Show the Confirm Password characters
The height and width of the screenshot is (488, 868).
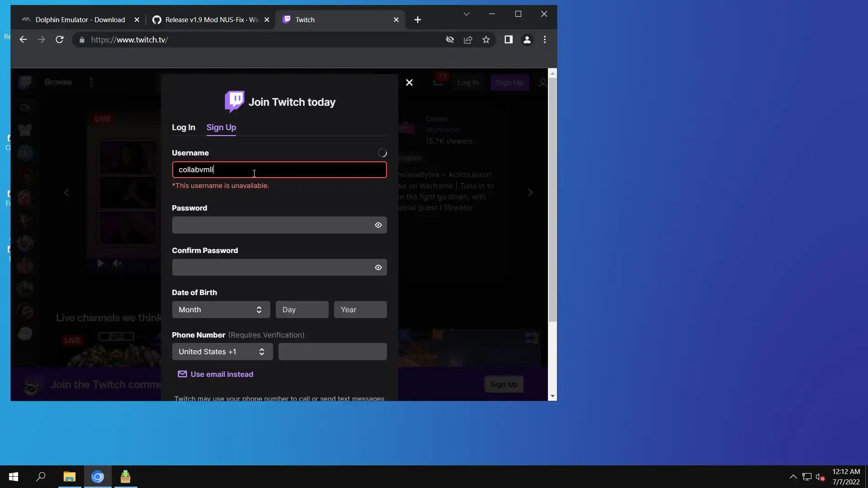pyautogui.click(x=378, y=267)
